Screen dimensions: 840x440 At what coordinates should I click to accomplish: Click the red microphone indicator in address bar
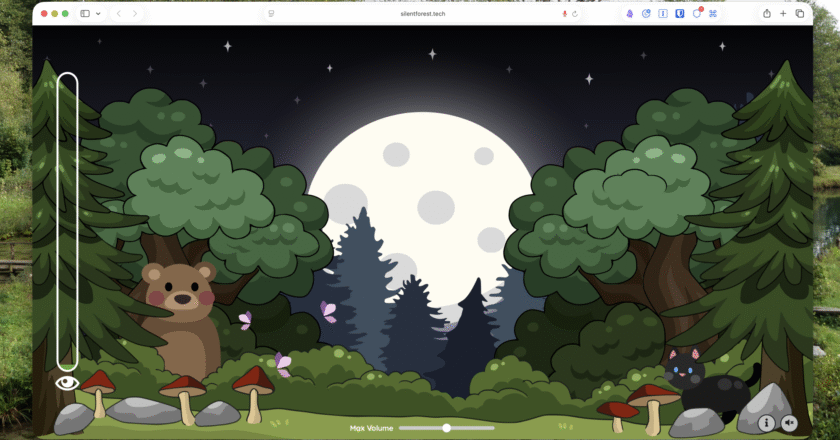pyautogui.click(x=564, y=14)
